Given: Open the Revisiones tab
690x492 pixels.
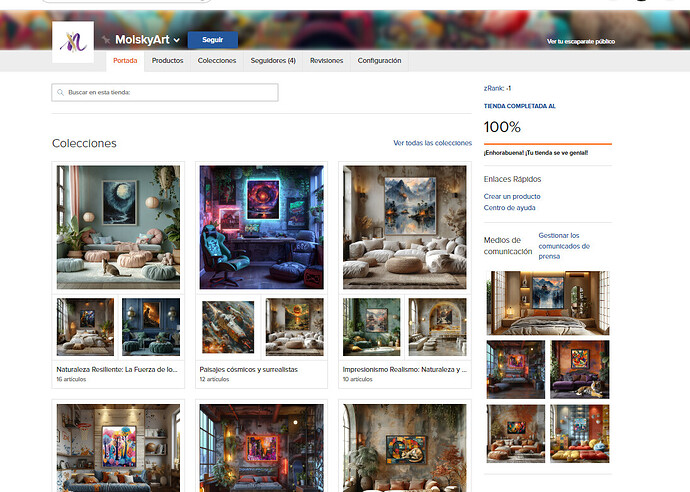Looking at the screenshot, I should (x=326, y=61).
